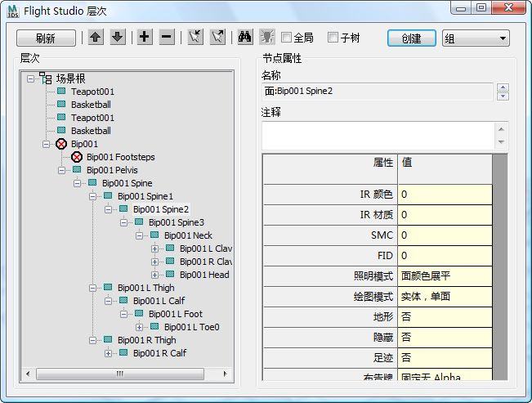This screenshot has width=532, height=403.
Task: Click the 照明模式 value 面颜色展平
Action: tap(445, 276)
